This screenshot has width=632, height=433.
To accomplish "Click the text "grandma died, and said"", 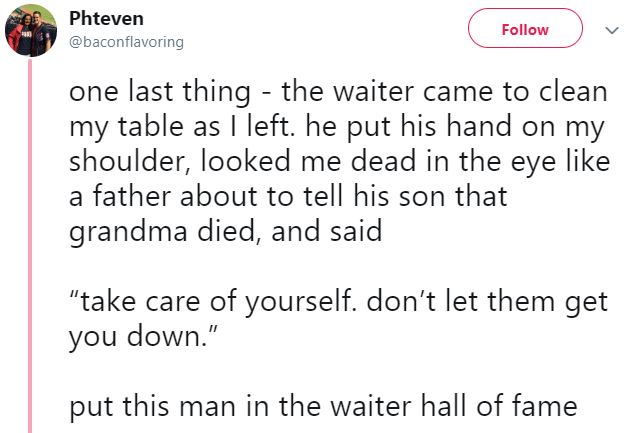I will point(225,233).
